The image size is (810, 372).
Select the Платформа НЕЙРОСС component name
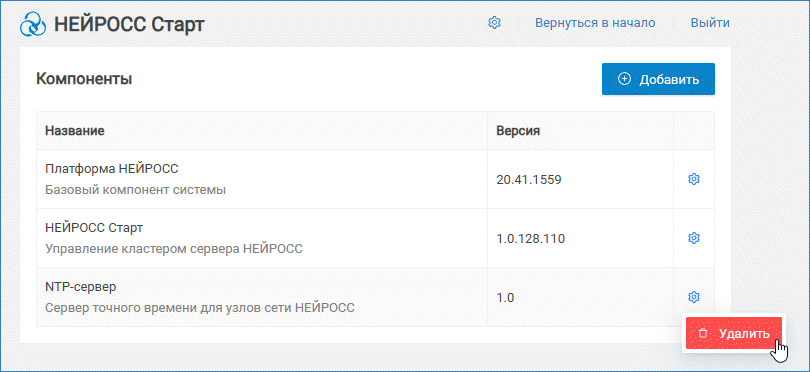[x=112, y=169]
